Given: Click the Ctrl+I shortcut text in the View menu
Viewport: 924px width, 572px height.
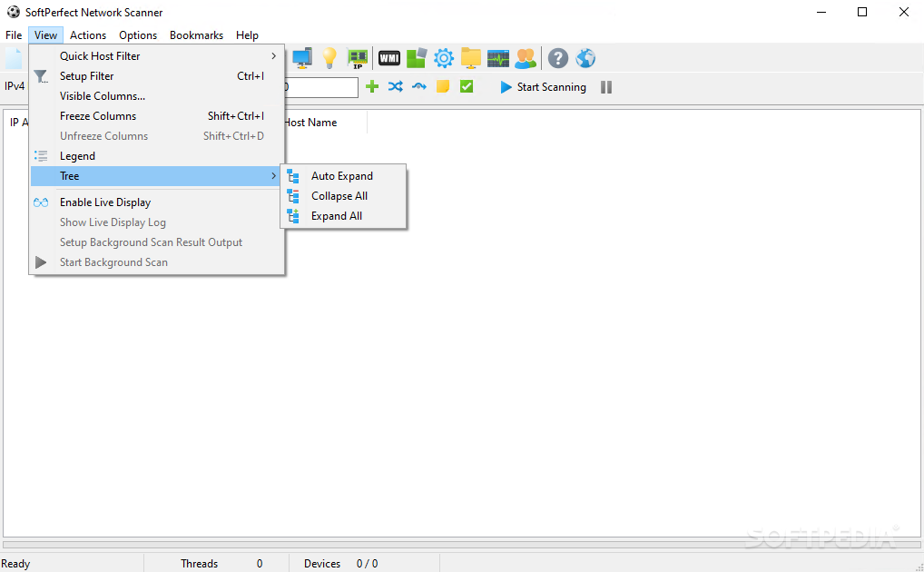Looking at the screenshot, I should pos(251,76).
